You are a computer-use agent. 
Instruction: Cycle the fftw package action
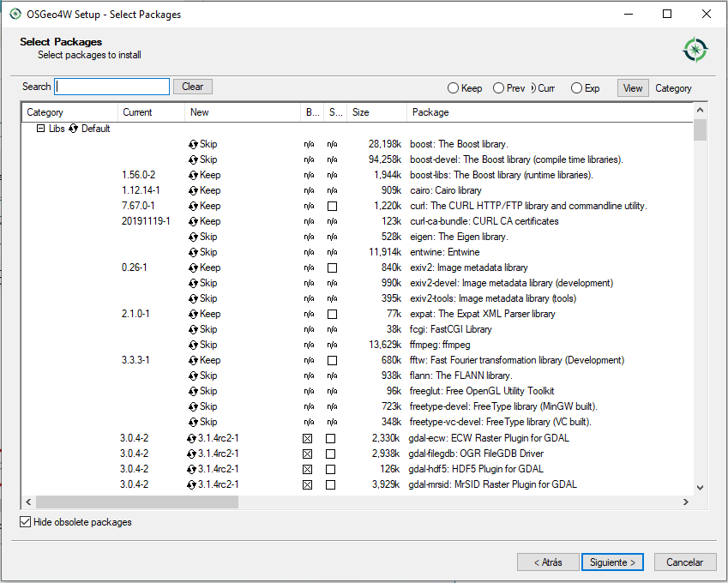(193, 360)
